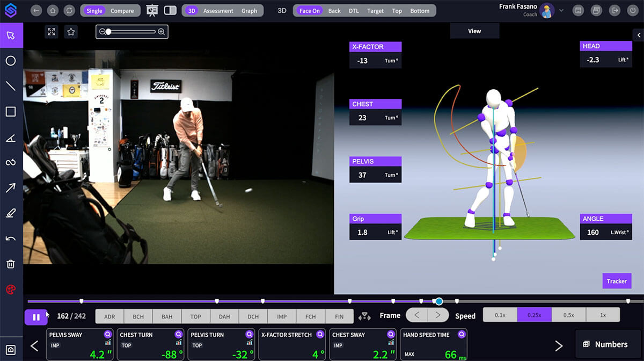This screenshot has height=361, width=644.
Task: Toggle the split-view switch next to presentation icon
Action: pyautogui.click(x=170, y=10)
